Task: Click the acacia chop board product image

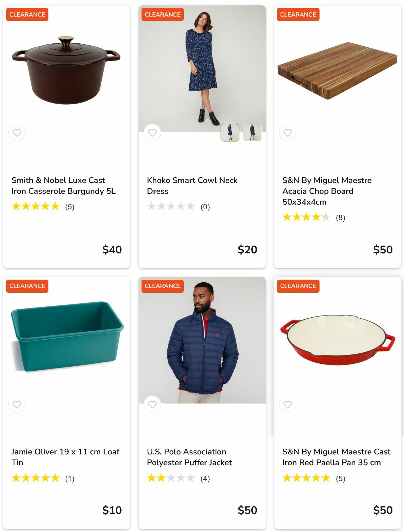Action: pyautogui.click(x=337, y=71)
